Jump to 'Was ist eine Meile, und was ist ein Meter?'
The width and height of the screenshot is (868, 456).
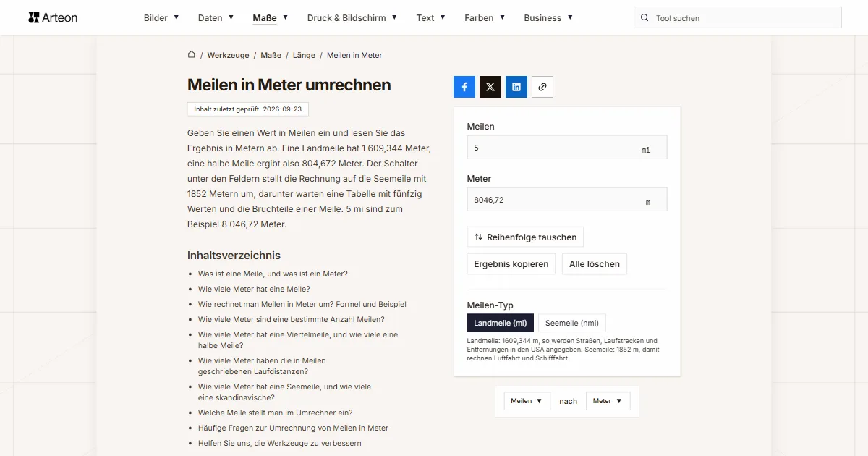tap(273, 274)
